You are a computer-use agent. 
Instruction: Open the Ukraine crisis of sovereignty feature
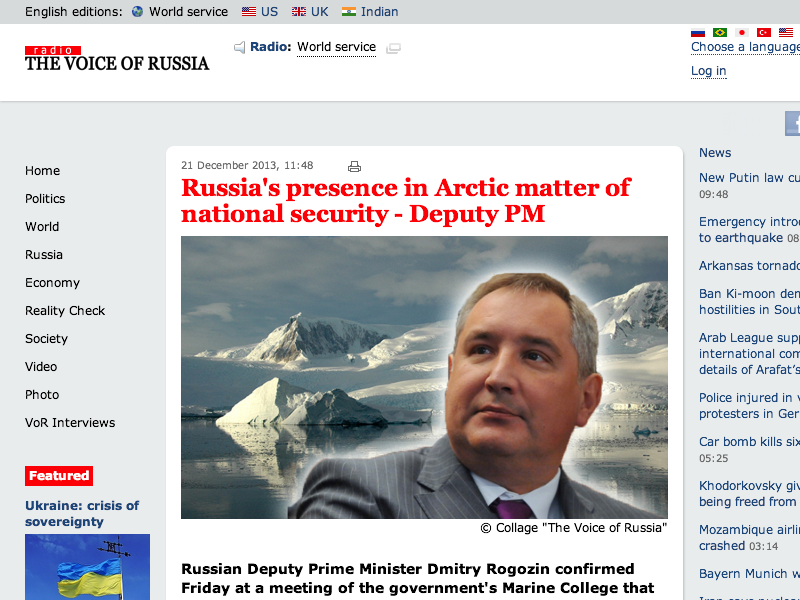pos(82,513)
